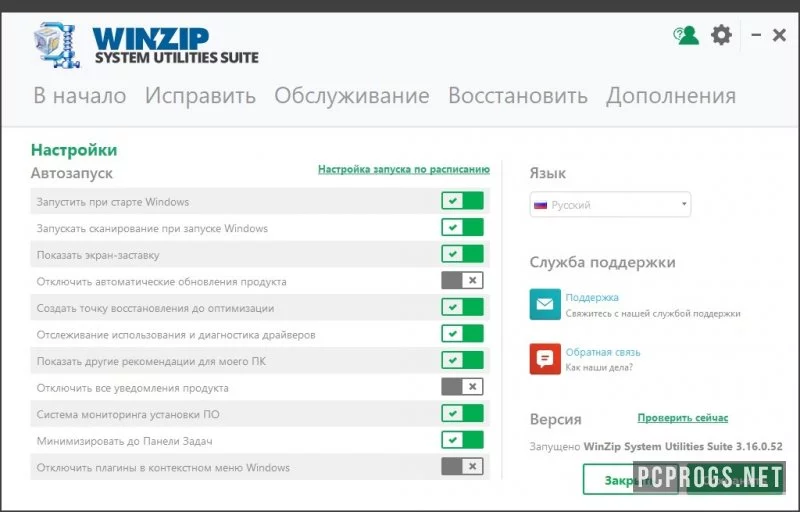Click the 'Служба поддержки' heading
This screenshot has width=800, height=512.
(602, 262)
